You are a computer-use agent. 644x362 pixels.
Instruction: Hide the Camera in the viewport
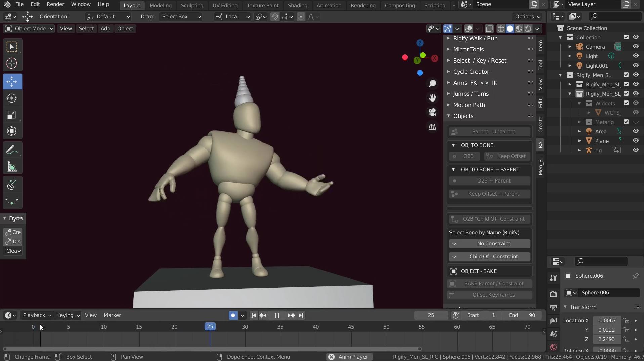tap(636, 47)
